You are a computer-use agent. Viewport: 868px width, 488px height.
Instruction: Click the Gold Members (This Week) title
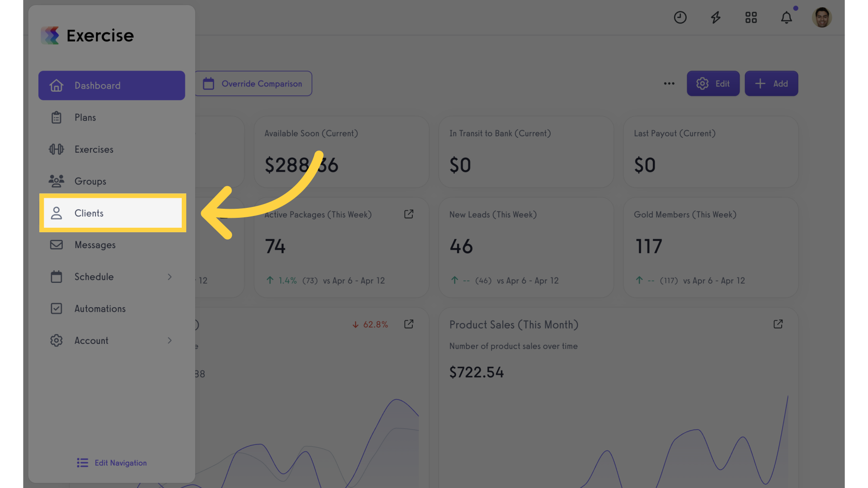[x=685, y=215]
